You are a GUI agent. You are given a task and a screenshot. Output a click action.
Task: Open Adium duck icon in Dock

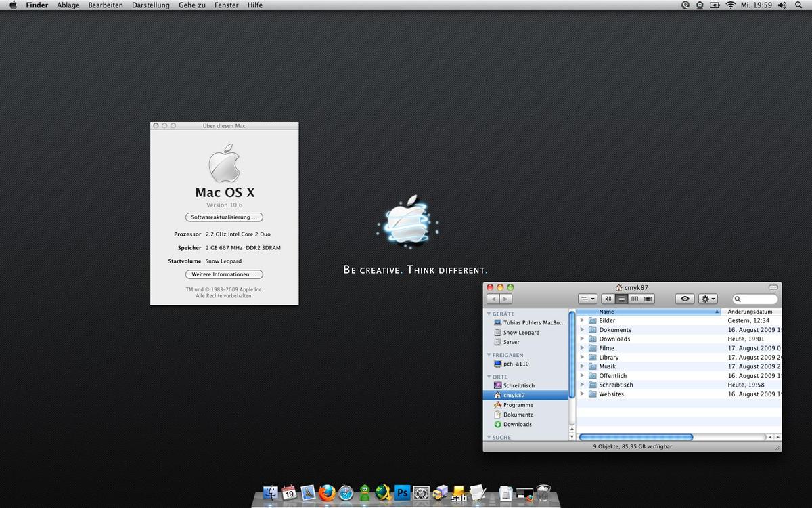[365, 493]
